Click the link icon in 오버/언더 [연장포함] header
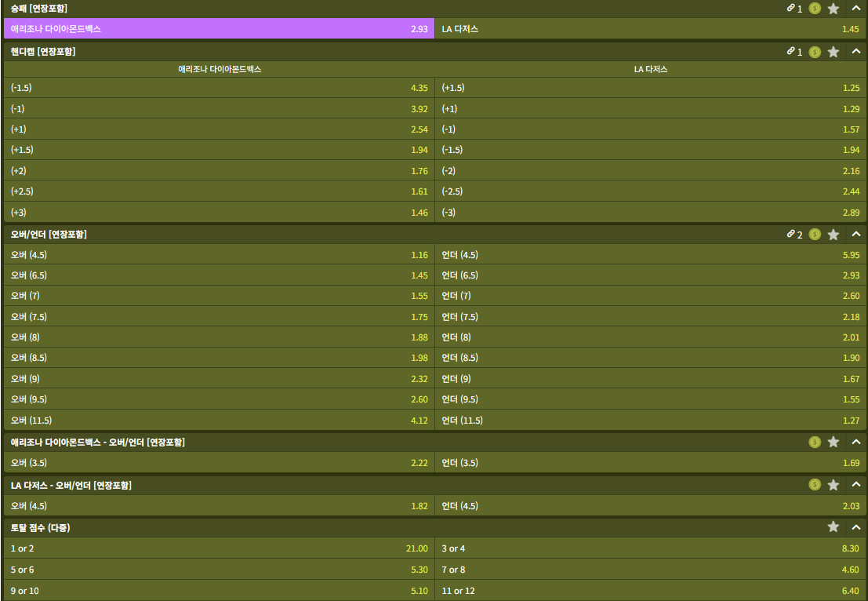Image resolution: width=868 pixels, height=601 pixels. pos(791,234)
